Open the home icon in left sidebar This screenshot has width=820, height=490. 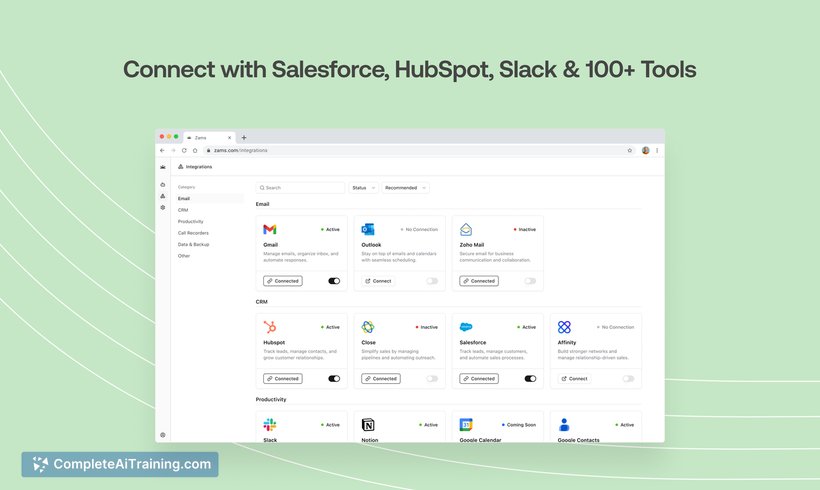(163, 185)
